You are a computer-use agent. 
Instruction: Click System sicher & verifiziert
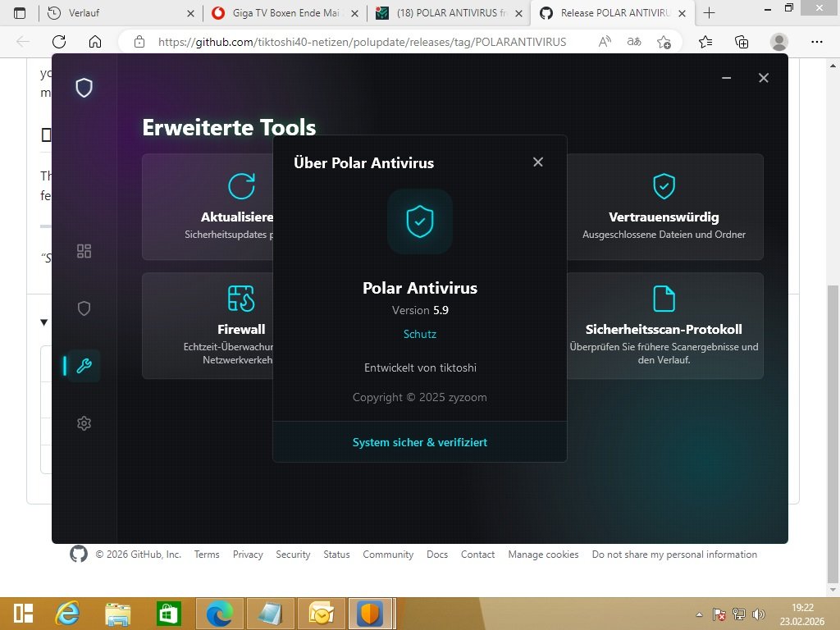[420, 442]
